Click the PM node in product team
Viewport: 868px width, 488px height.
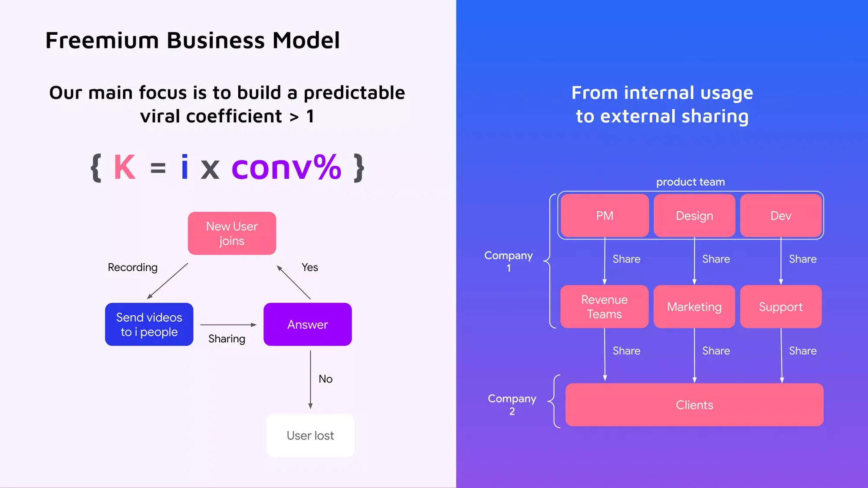tap(605, 215)
